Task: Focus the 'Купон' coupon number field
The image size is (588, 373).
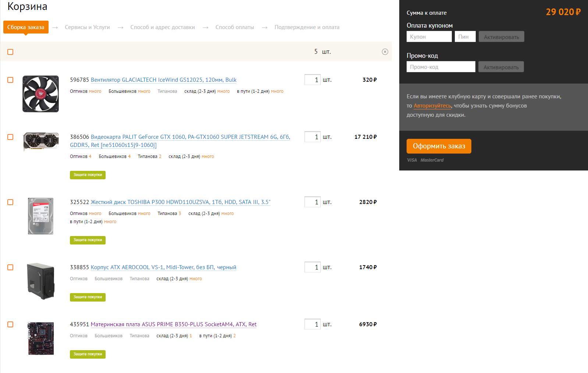Action: [x=429, y=36]
